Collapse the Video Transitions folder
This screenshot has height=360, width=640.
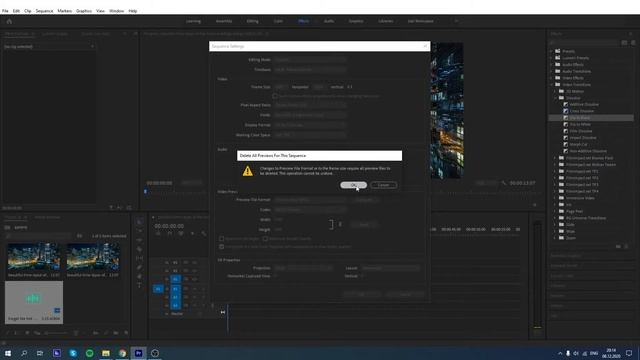point(552,84)
